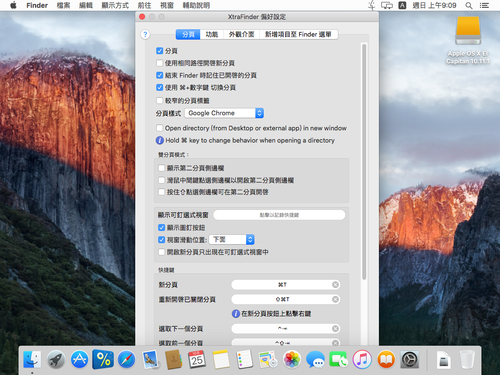Switch to the 功能 tab

tap(212, 34)
